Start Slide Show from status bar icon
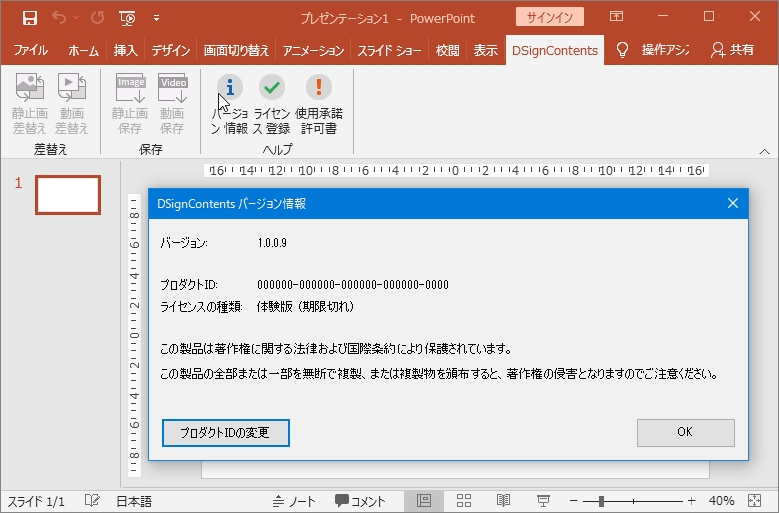The height and width of the screenshot is (513, 779). [x=543, y=501]
